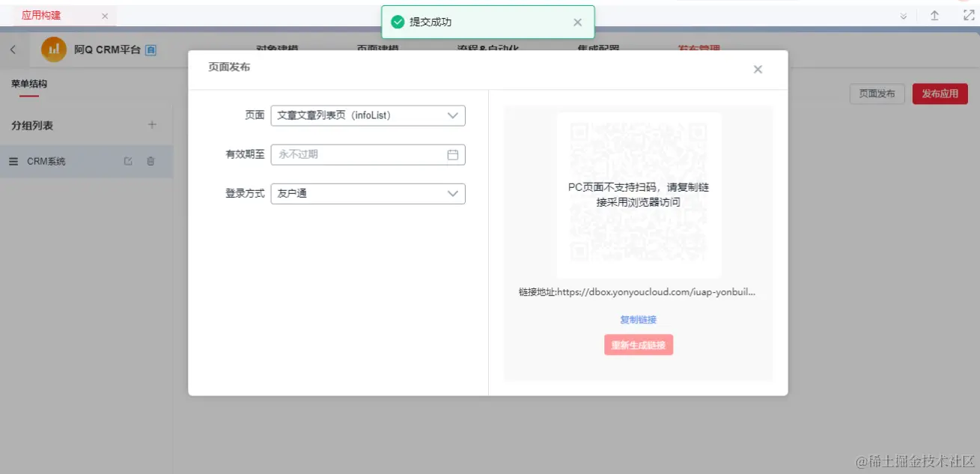Screen dimensions: 980x474
Task: Click the fullscreen expand icon in top right
Action: tap(967, 15)
